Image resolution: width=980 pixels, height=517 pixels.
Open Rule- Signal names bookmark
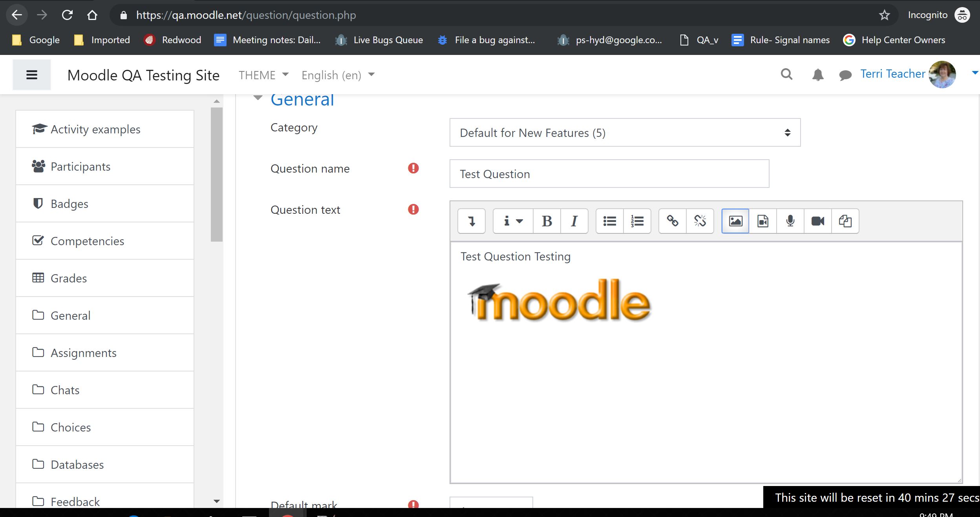tap(781, 40)
